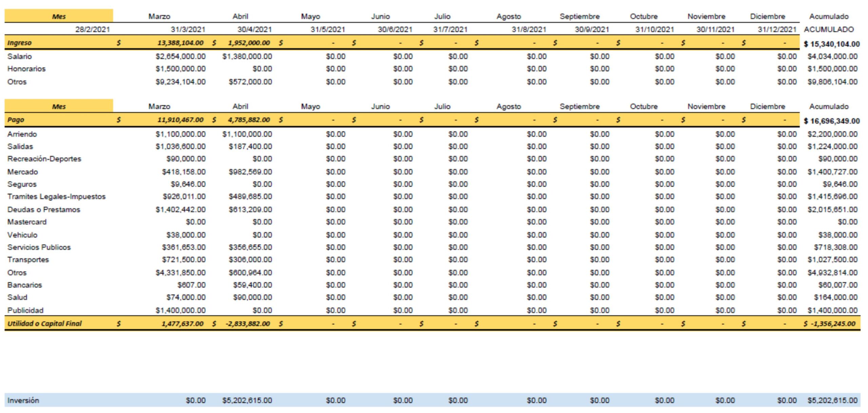Click the Diciembre column header in top table
The width and height of the screenshot is (868, 413).
pos(767,16)
